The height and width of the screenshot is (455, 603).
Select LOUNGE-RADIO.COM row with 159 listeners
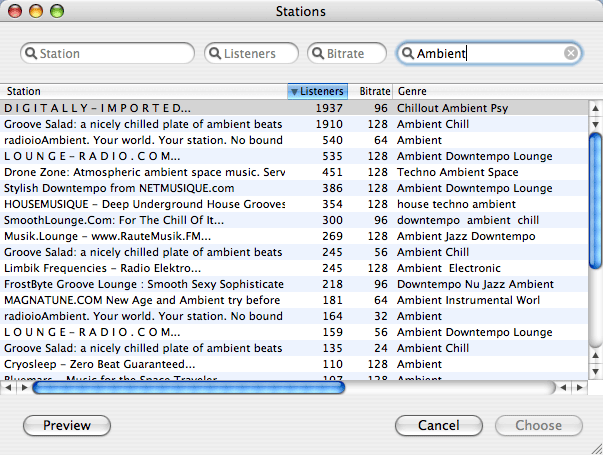coord(294,332)
